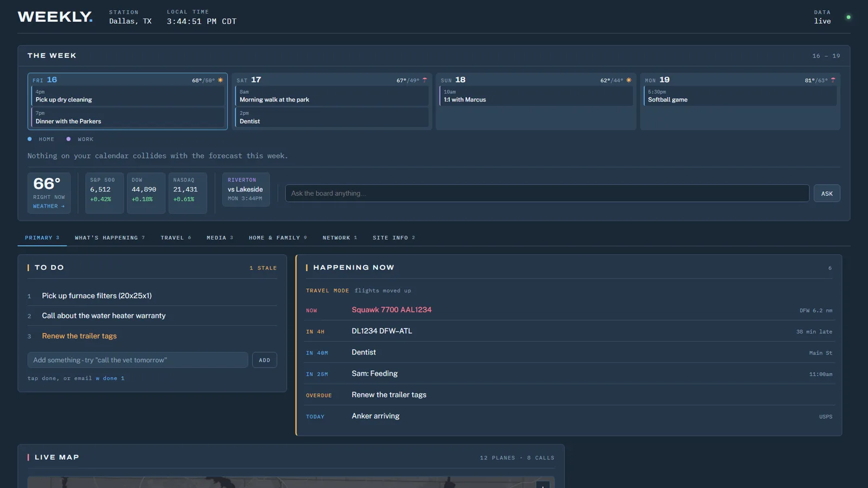The image size is (868, 488).
Task: Click the NASDAQ market card
Action: click(188, 193)
